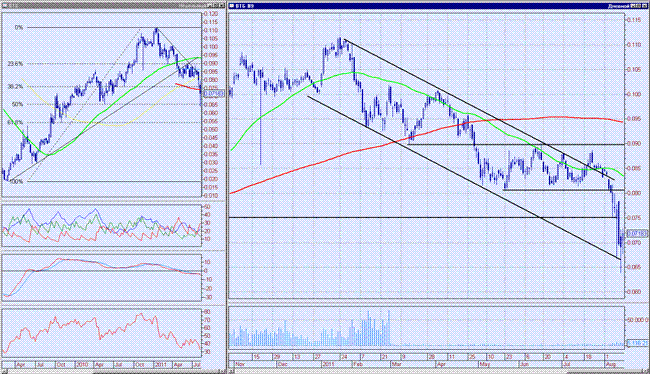
Task: Click inside the RSI indicator pane at bottom left
Action: (102, 332)
